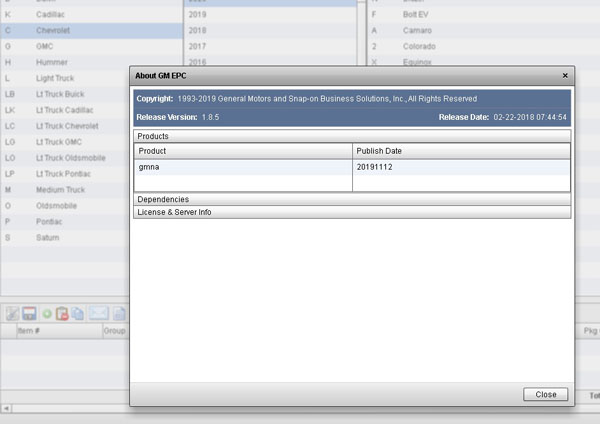
Task: Expand the Dependencies section
Action: point(352,199)
